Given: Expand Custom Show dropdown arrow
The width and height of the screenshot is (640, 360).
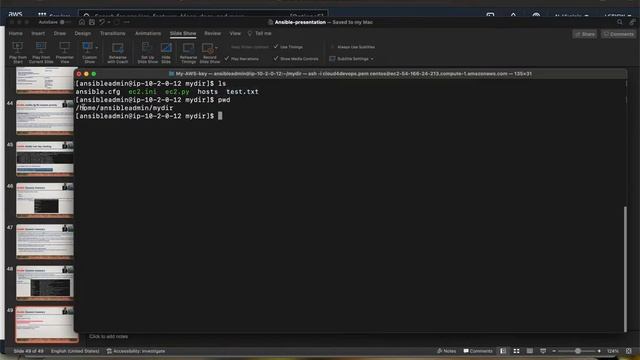Looking at the screenshot, I should [x=97, y=47].
